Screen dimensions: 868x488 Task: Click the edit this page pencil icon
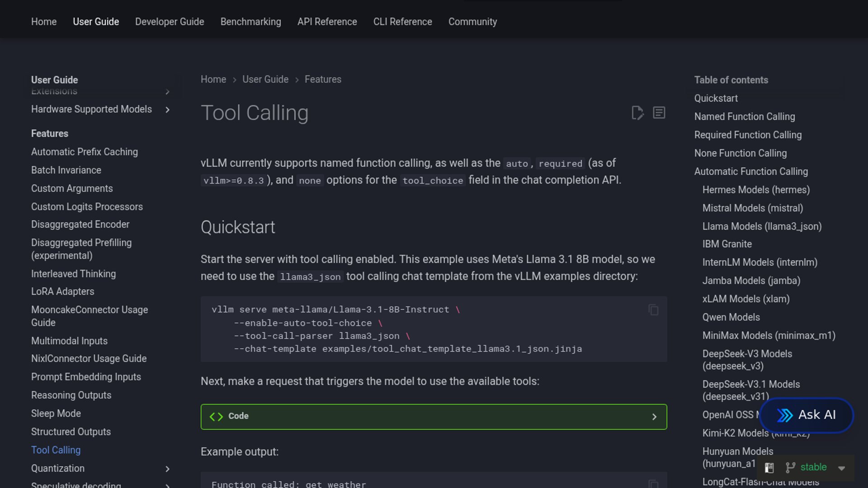coord(637,113)
